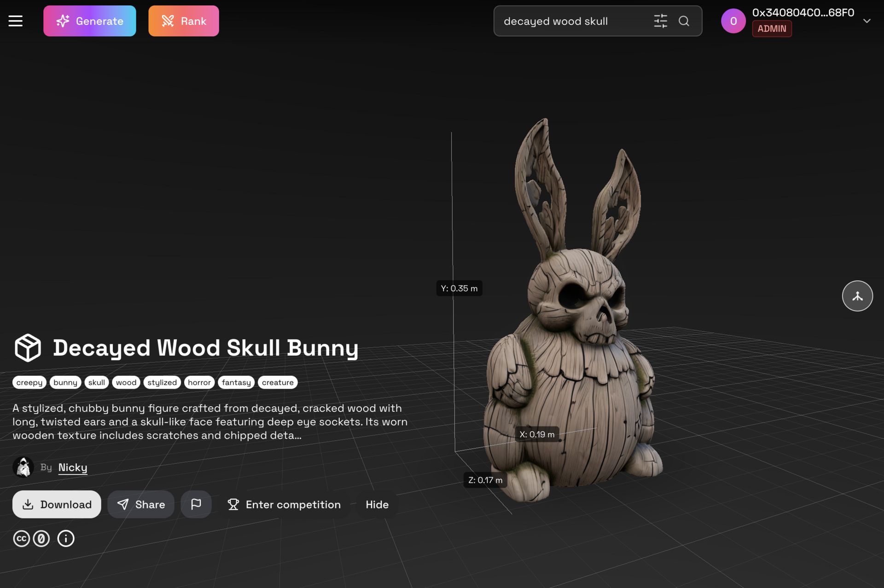Expand the wallet account dropdown chevron

pyautogui.click(x=867, y=21)
